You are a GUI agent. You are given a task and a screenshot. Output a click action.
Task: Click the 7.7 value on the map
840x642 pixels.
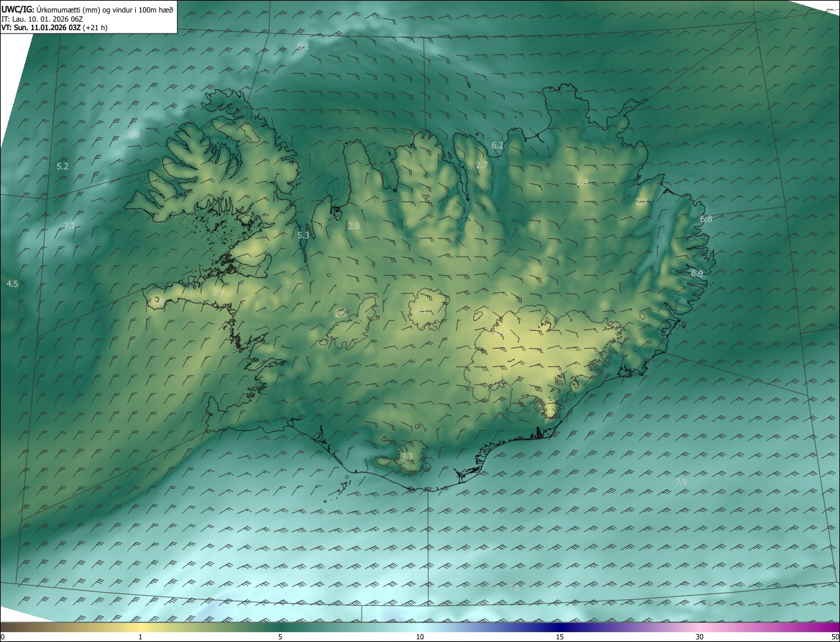point(70,226)
